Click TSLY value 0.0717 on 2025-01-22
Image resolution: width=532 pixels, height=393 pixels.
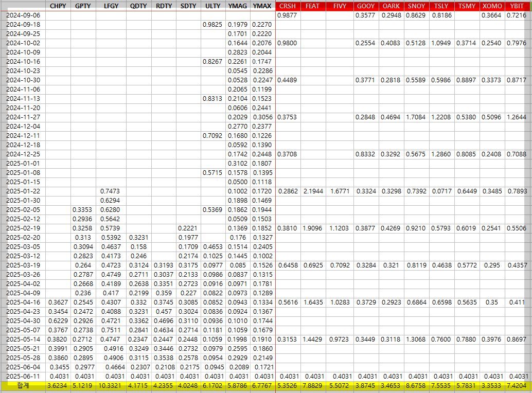442,191
